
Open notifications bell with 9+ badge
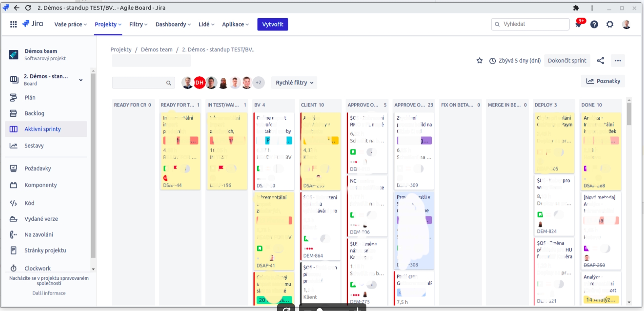pos(579,24)
